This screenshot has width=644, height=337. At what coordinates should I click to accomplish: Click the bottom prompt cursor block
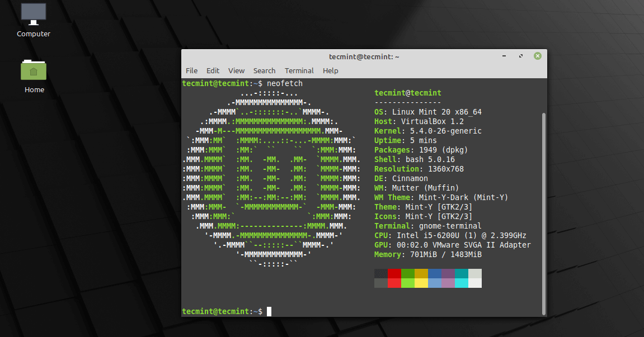[x=269, y=311]
